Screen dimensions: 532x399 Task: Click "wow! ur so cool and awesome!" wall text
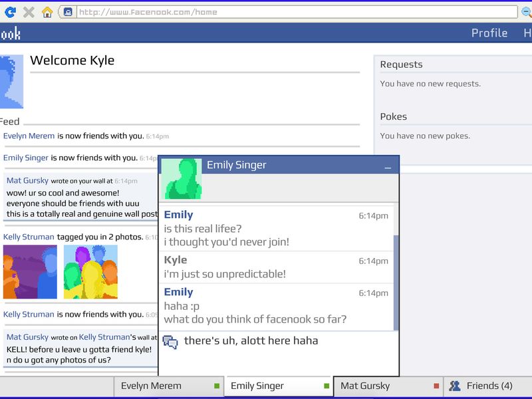63,193
